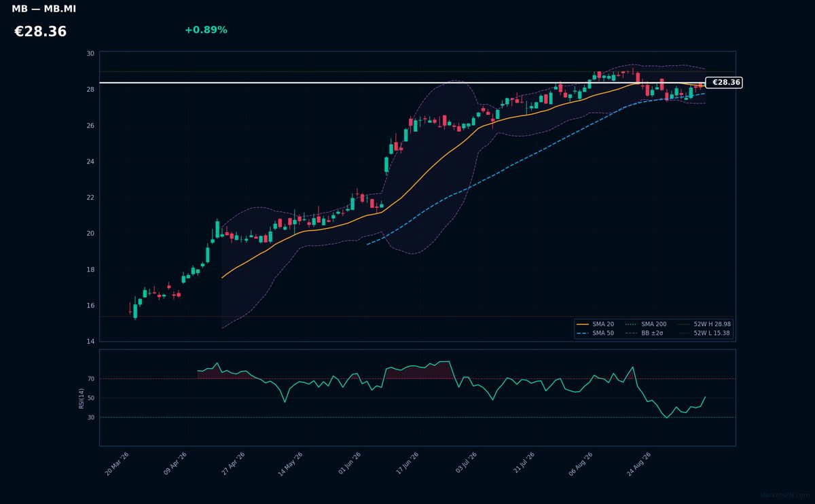This screenshot has height=504, width=815.
Task: Toggle the SMA 20 legend label
Action: pyautogui.click(x=603, y=325)
